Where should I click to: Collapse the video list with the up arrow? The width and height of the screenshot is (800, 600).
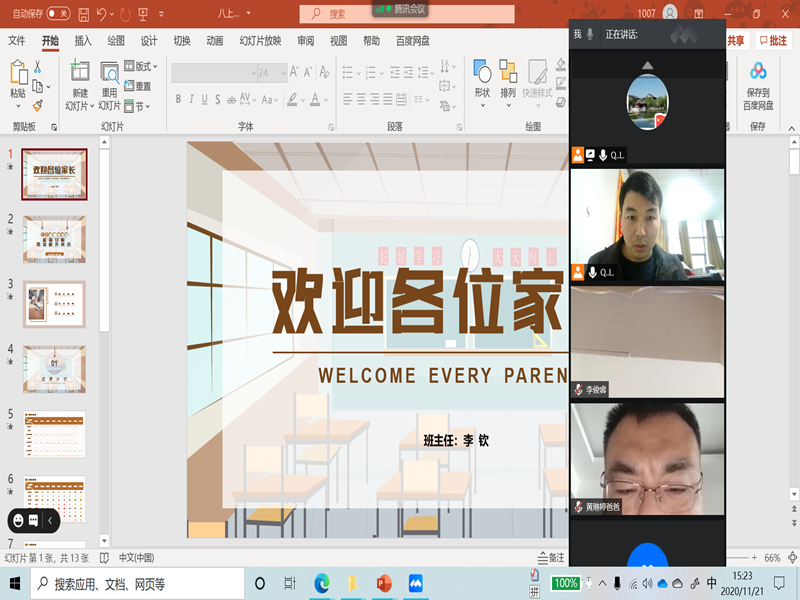(x=647, y=66)
